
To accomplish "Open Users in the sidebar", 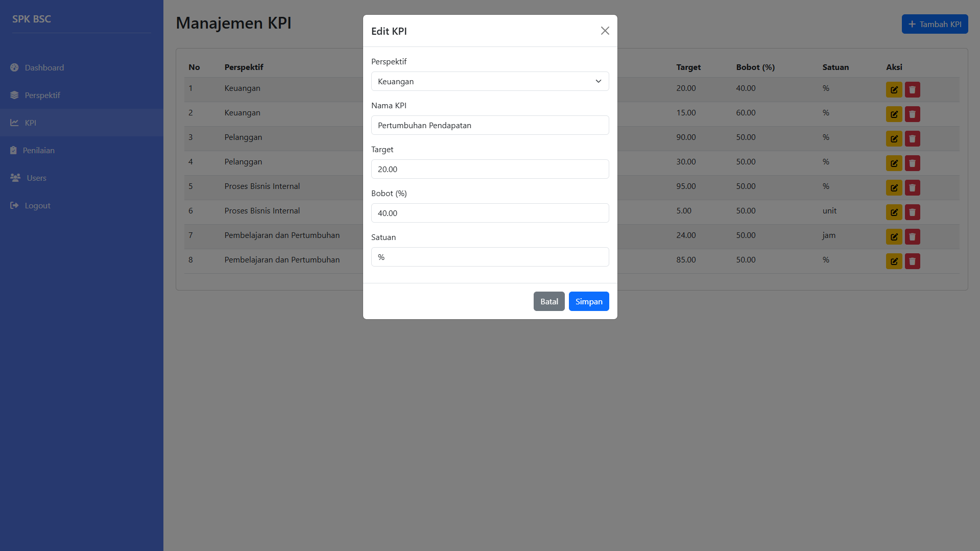I will (x=82, y=178).
